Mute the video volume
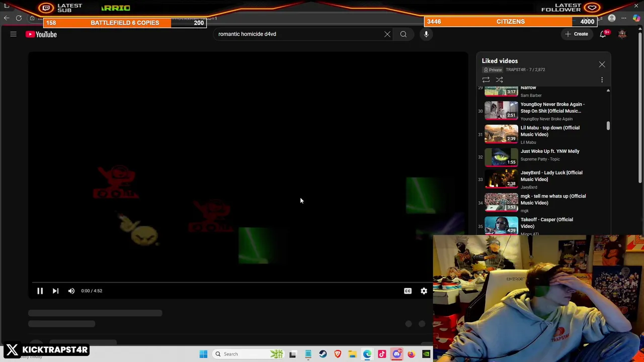The image size is (644, 362). [71, 291]
